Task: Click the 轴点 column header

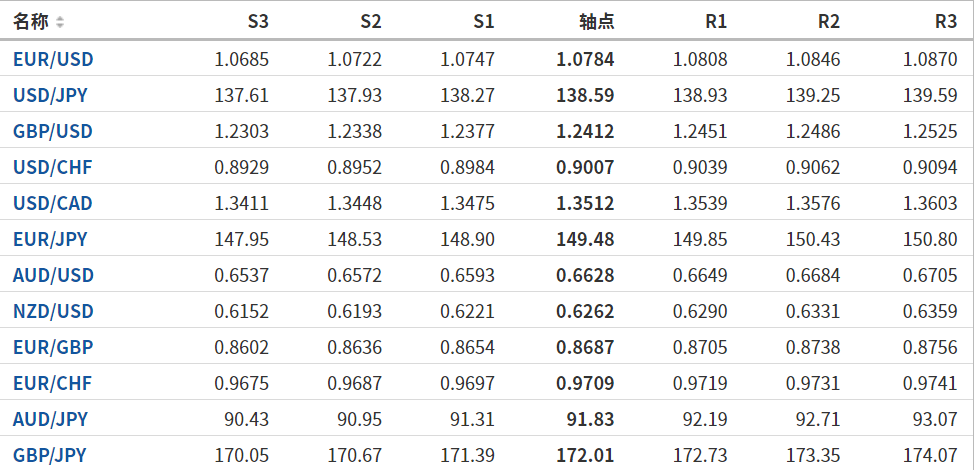Action: (x=597, y=22)
